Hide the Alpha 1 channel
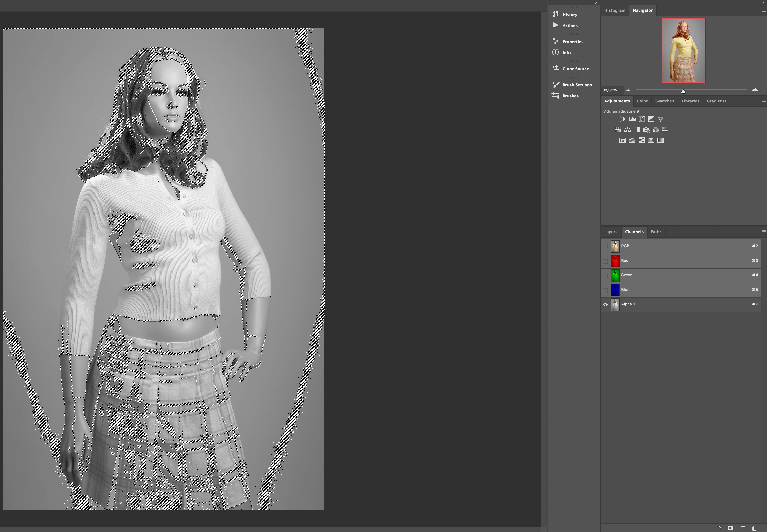This screenshot has width=767, height=532. click(x=605, y=304)
